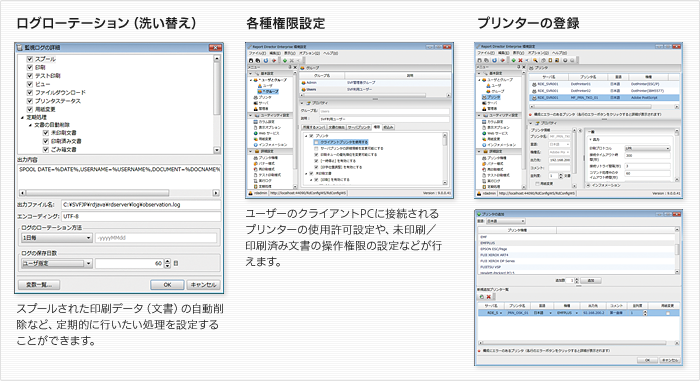Screen dimensions: 700x381
Task: Click 出力ファイル名 path input field
Action: coord(141,205)
